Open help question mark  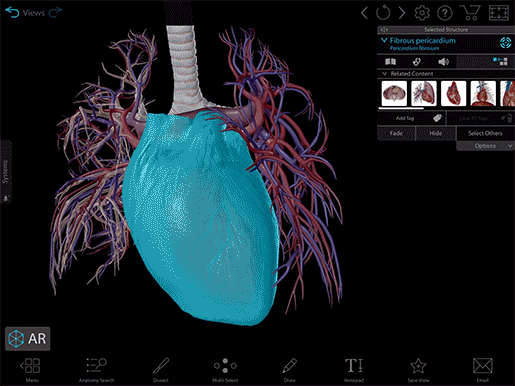445,13
